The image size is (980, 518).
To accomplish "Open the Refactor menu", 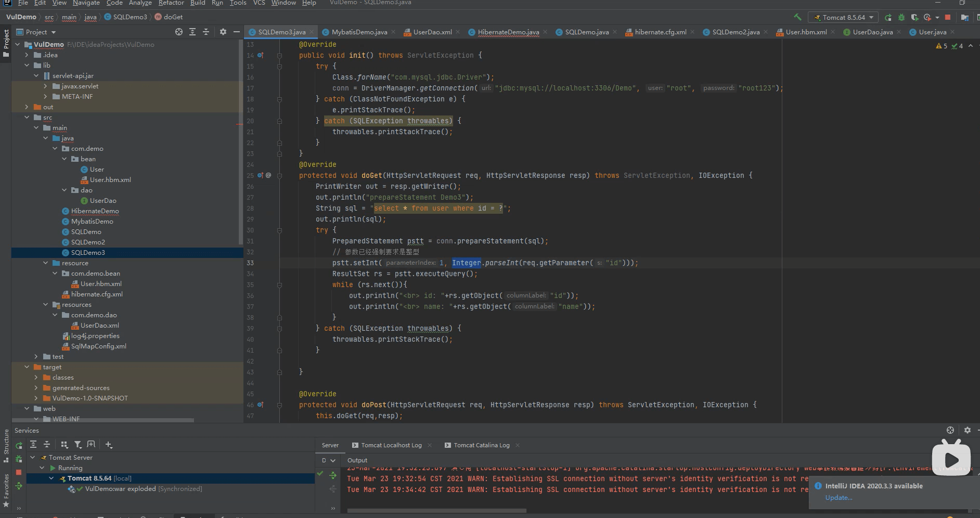I will pyautogui.click(x=171, y=3).
